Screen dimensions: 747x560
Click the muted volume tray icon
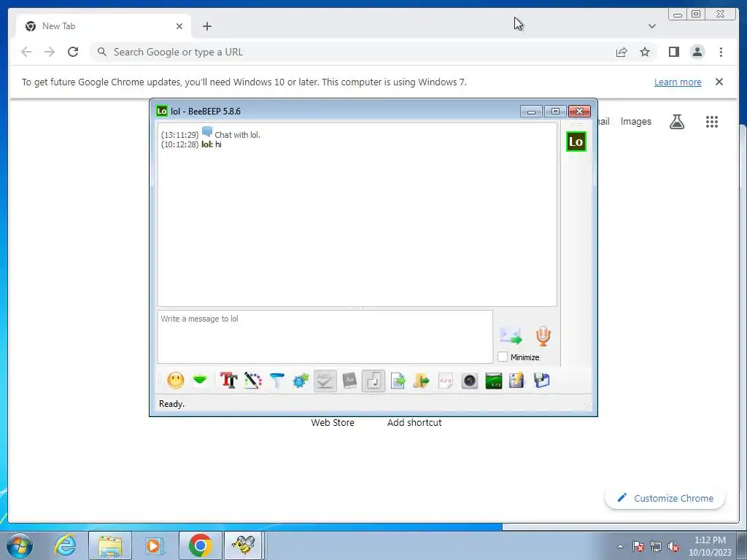673,547
